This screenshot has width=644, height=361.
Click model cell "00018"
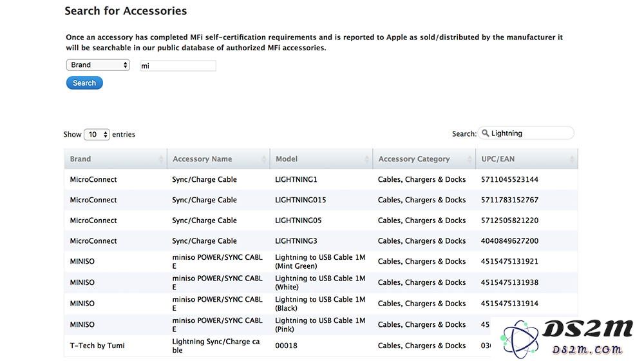(287, 346)
